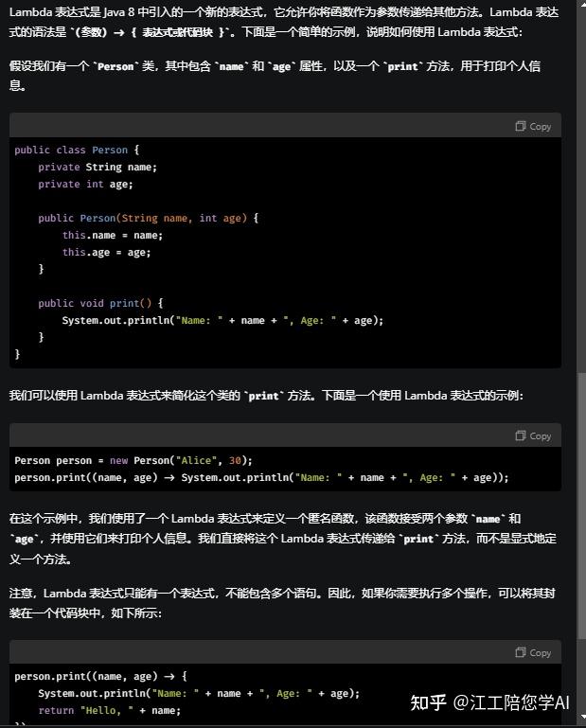
Task: Copy the Person class code block
Action: tap(533, 126)
